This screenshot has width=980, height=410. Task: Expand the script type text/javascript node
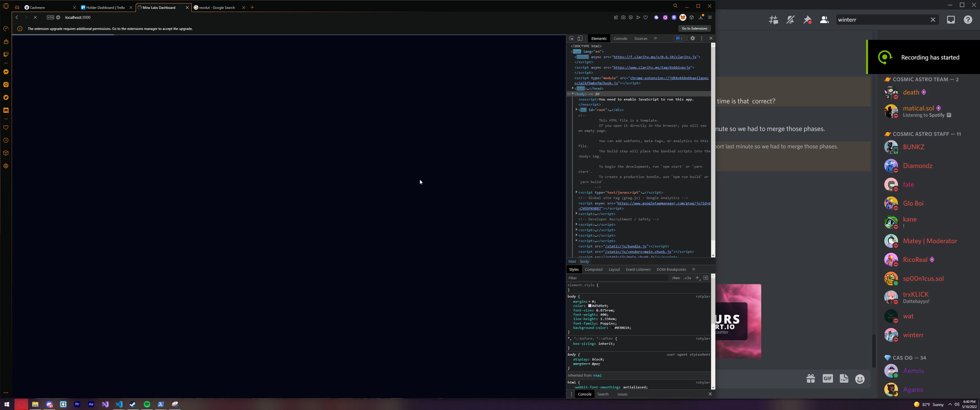[577, 192]
